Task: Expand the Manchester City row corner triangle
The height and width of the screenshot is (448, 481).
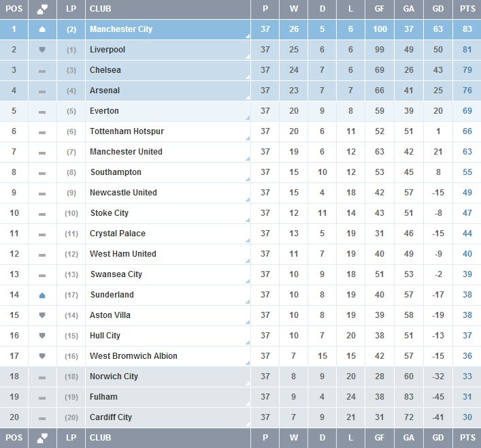Action: point(248,37)
